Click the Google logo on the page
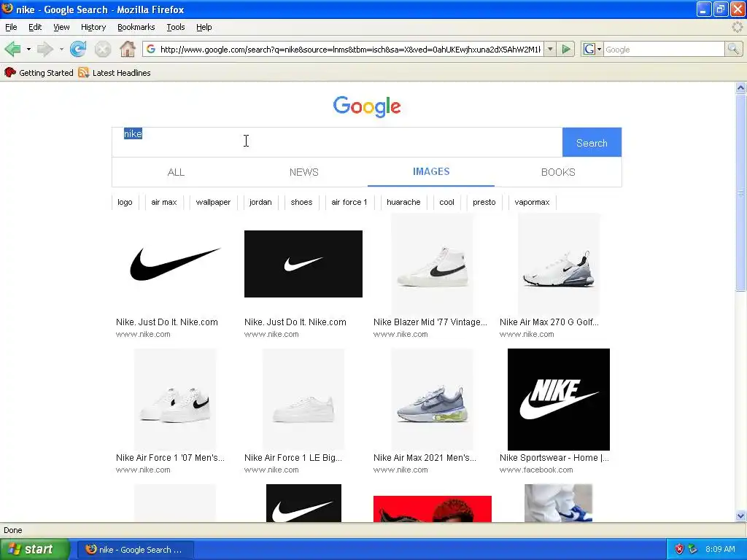 tap(367, 106)
